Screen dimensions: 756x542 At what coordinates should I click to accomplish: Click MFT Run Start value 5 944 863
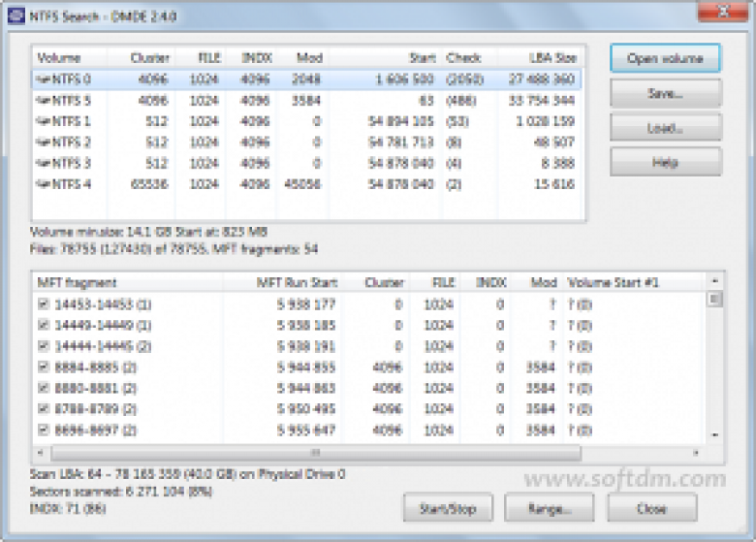tap(306, 388)
